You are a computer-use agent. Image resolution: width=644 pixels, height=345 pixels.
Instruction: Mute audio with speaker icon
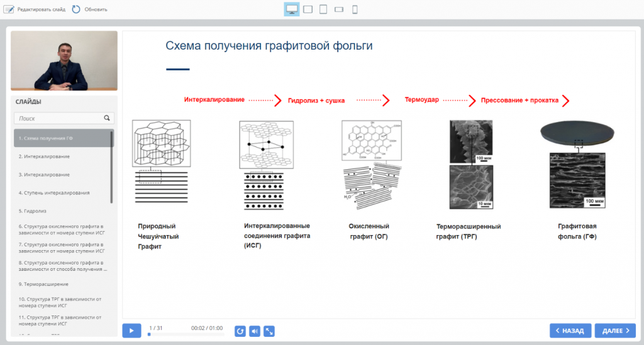tap(255, 331)
